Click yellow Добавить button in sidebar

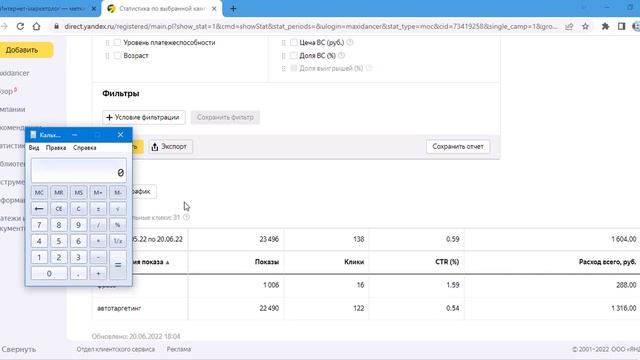[26, 50]
